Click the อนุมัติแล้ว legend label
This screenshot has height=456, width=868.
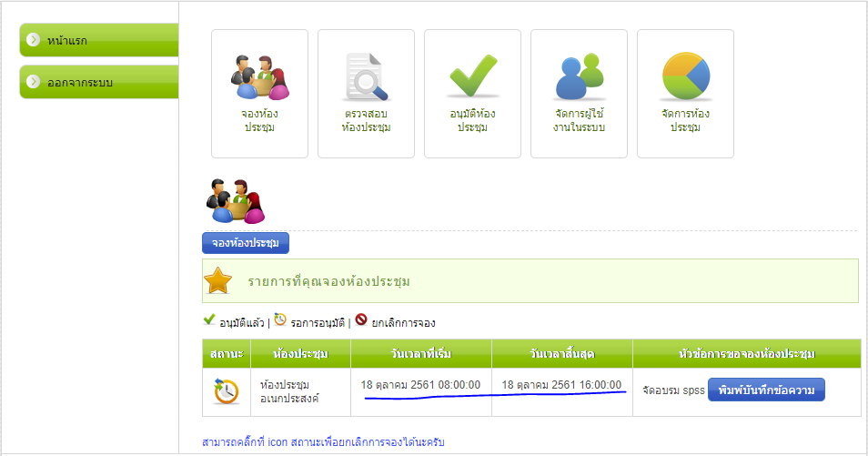242,322
